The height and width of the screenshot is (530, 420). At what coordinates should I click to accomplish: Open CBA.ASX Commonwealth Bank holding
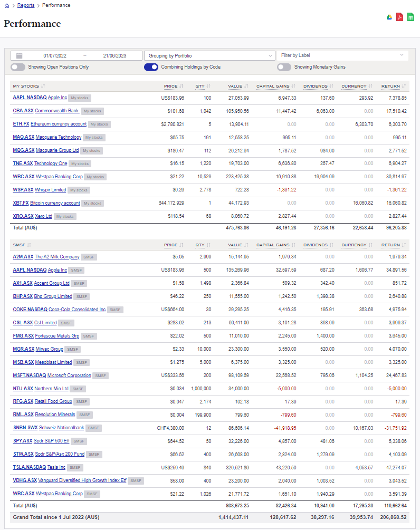pyautogui.click(x=46, y=111)
